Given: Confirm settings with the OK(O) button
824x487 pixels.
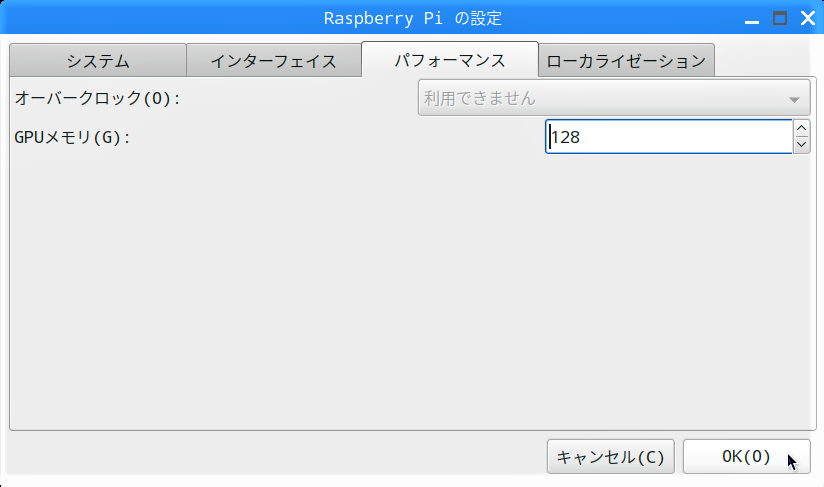Looking at the screenshot, I should click(x=746, y=457).
